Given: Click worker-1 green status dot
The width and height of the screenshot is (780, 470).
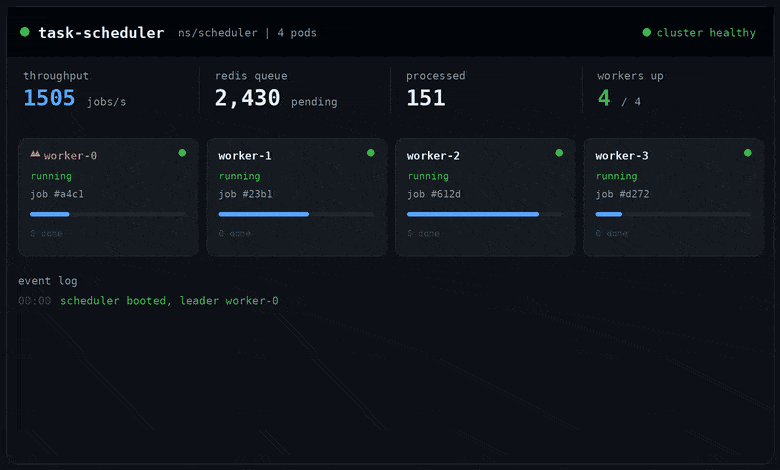Looking at the screenshot, I should pos(371,153).
